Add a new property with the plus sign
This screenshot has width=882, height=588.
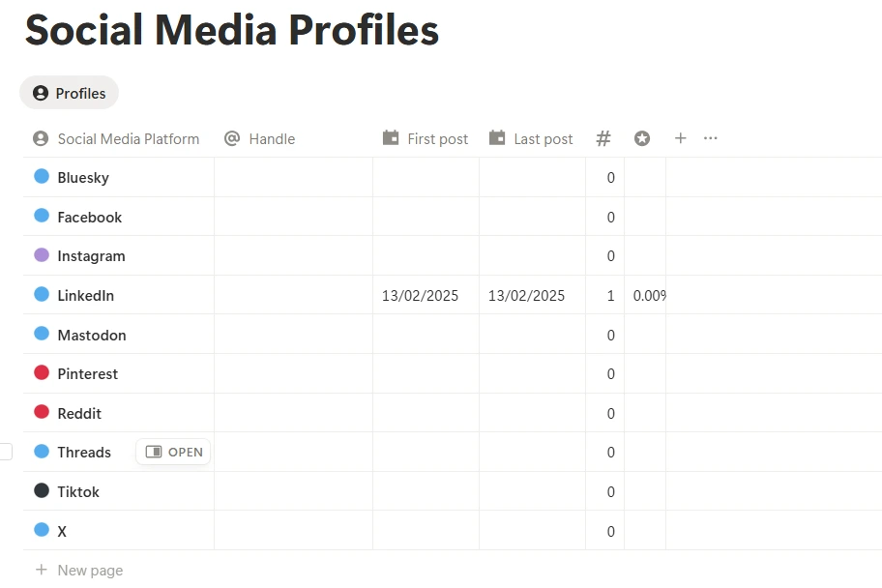point(680,138)
